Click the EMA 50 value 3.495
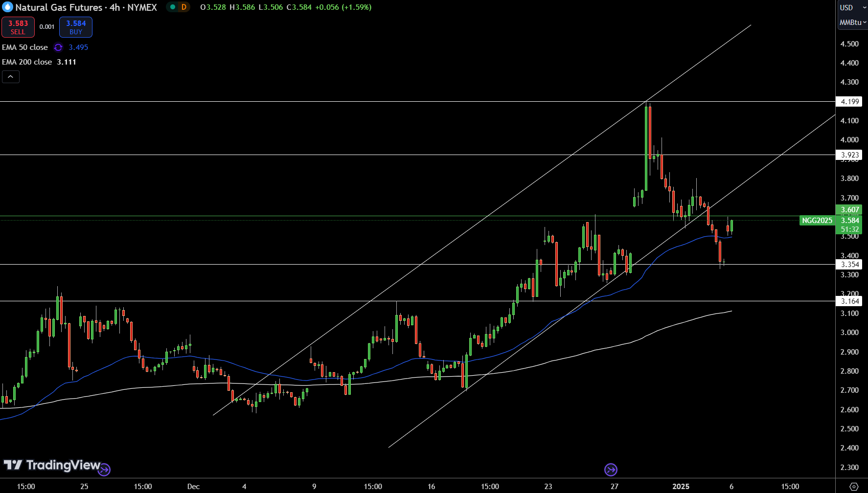This screenshot has width=868, height=493. [x=78, y=47]
